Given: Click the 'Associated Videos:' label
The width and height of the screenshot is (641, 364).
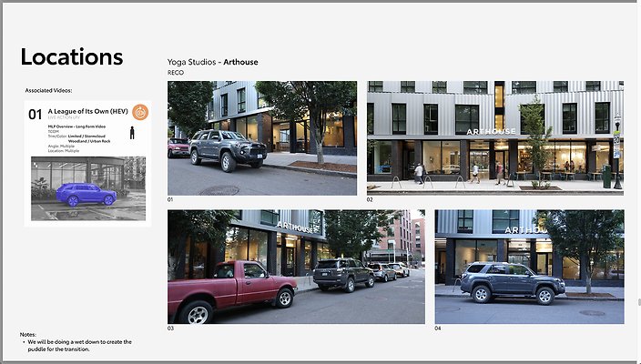Looking at the screenshot, I should pos(48,91).
